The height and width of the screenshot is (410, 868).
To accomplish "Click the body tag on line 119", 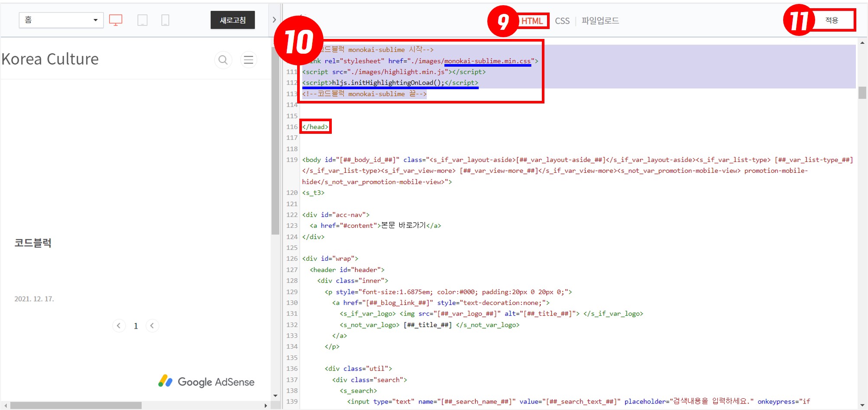I will 577,171.
